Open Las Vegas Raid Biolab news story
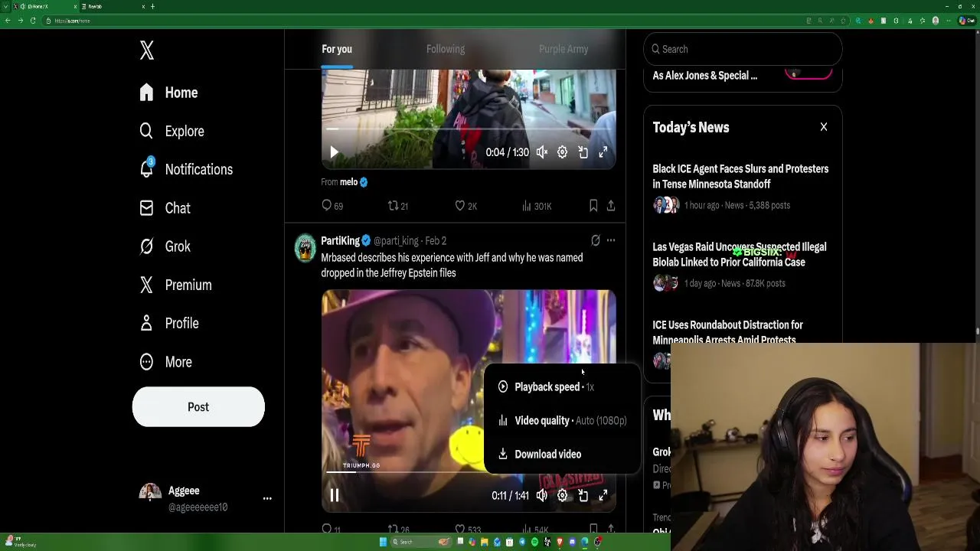 [740, 255]
